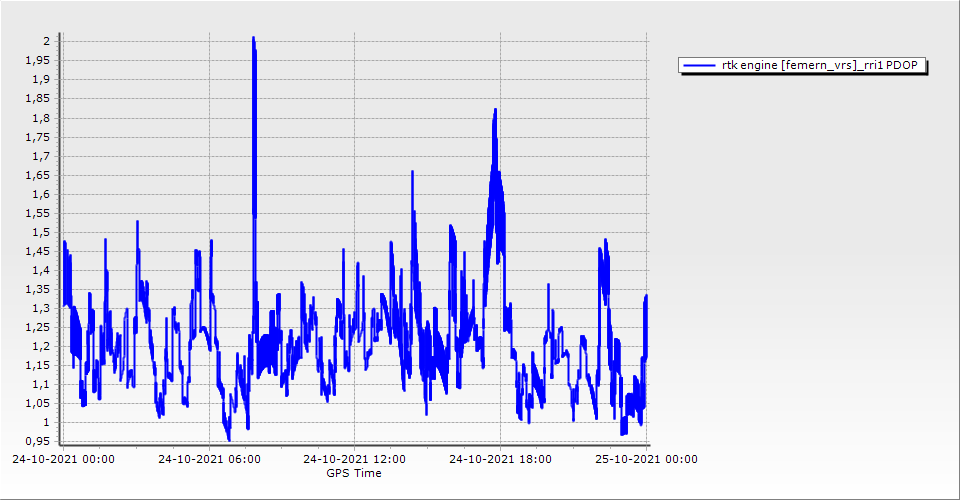The height and width of the screenshot is (500, 960).
Task: Select the '25-10-2021 00:00' x-axis label
Action: 647,460
